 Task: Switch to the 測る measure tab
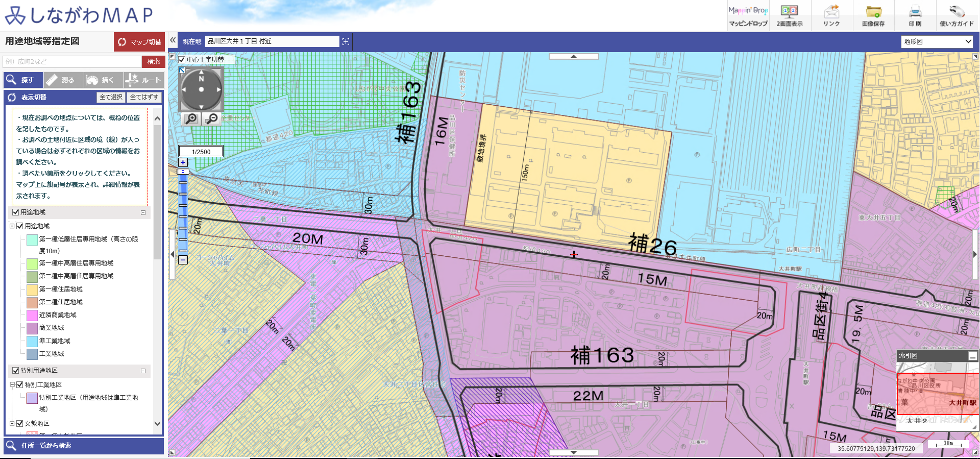coord(63,80)
